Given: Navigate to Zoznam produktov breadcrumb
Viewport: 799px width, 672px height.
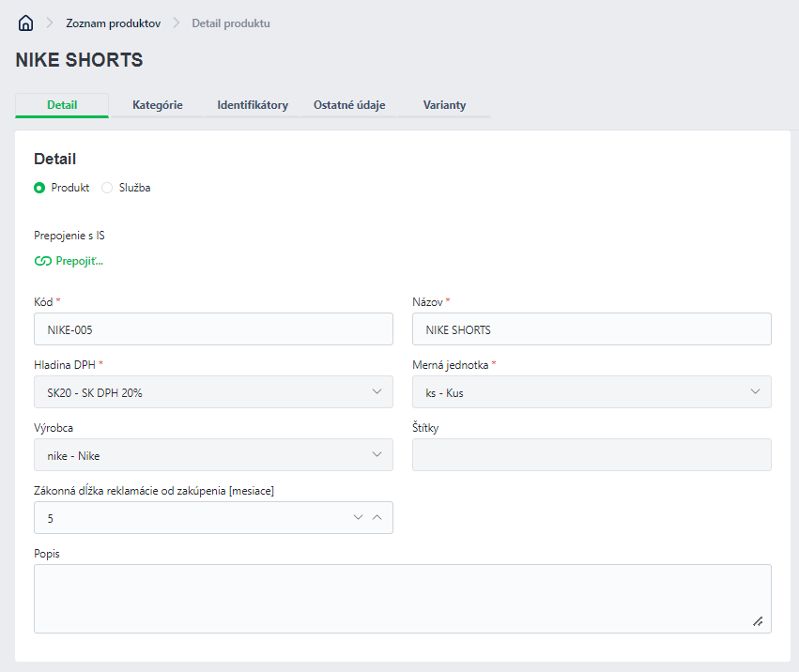Looking at the screenshot, I should click(x=113, y=23).
